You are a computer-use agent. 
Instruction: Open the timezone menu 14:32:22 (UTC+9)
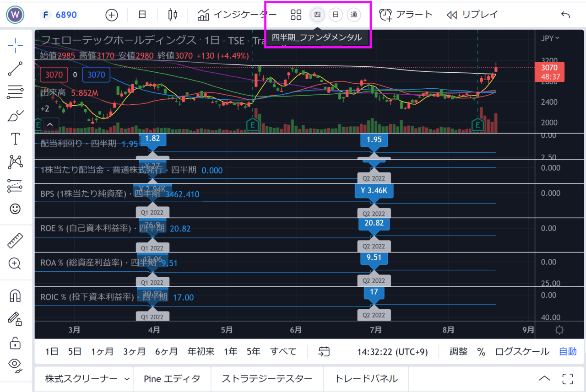point(393,352)
